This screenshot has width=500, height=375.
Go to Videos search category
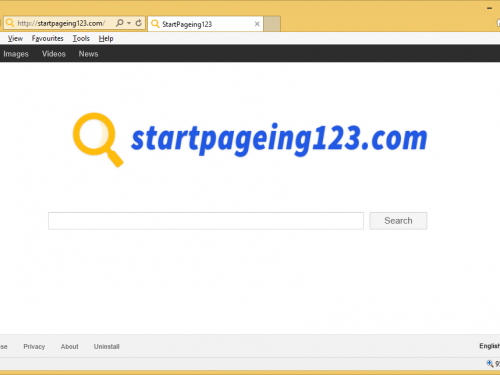54,54
